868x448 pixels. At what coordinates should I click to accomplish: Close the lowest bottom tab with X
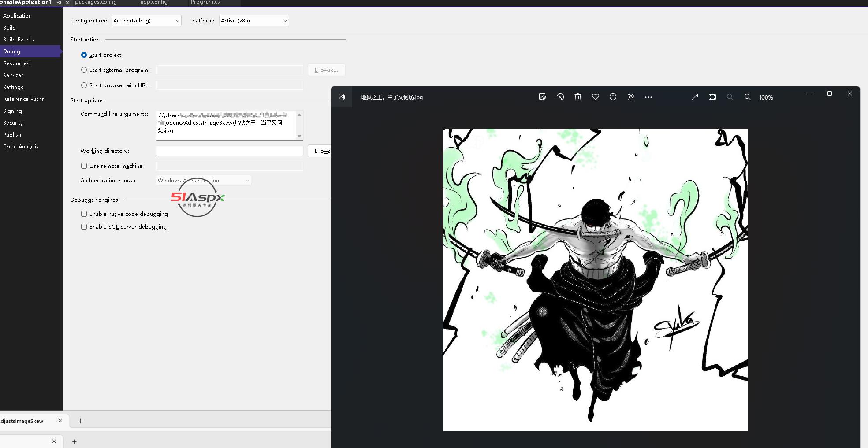click(54, 441)
